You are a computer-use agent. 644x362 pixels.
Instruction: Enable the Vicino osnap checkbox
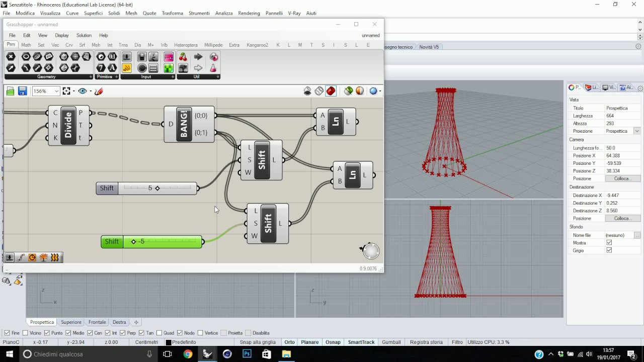click(25, 333)
